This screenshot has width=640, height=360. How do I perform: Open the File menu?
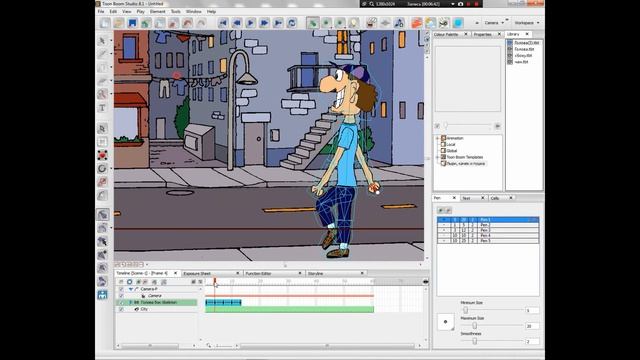[x=101, y=11]
